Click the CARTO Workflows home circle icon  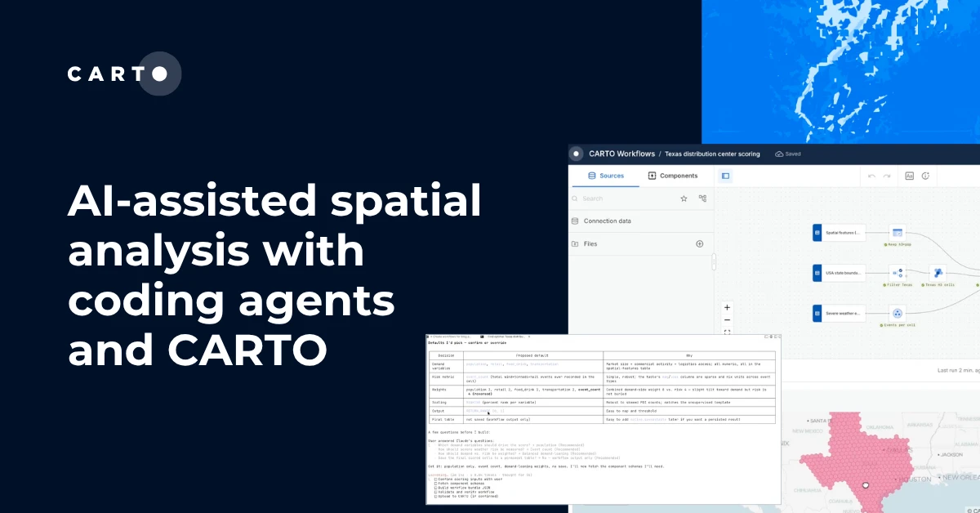[577, 154]
